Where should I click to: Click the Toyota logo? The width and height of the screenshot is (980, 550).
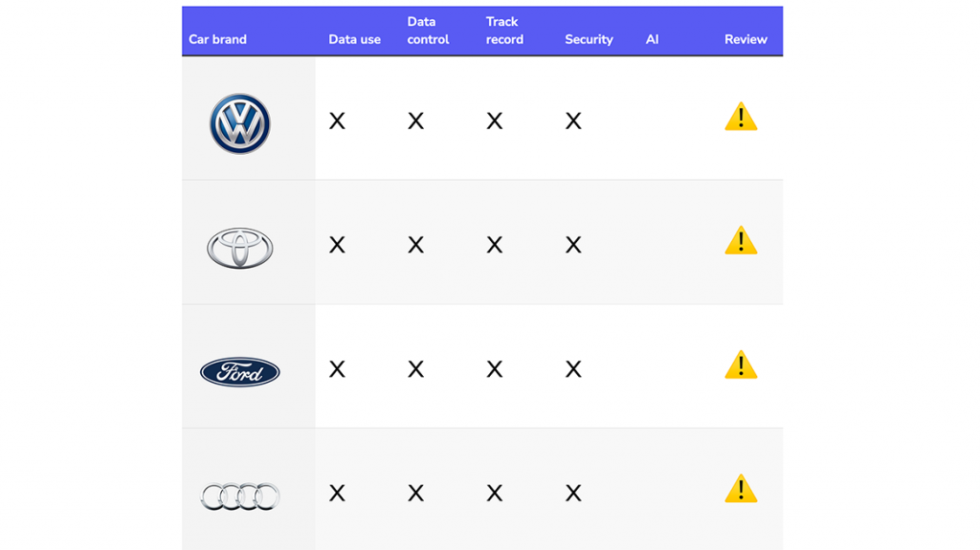[x=240, y=248]
